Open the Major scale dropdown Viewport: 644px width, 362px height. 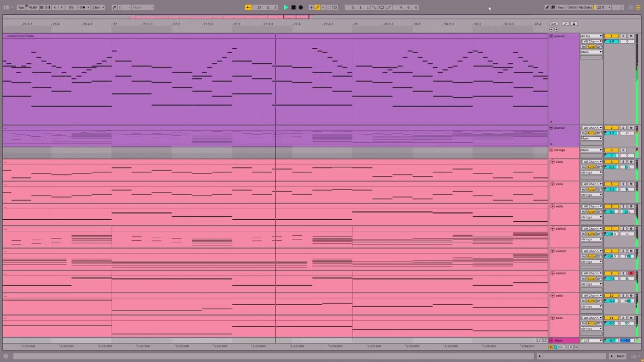143,7
